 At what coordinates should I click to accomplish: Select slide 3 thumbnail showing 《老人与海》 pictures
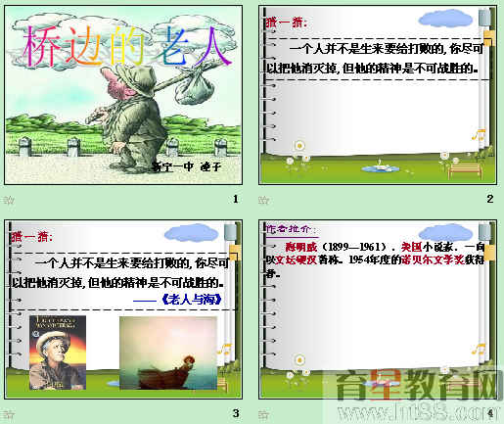point(123,309)
